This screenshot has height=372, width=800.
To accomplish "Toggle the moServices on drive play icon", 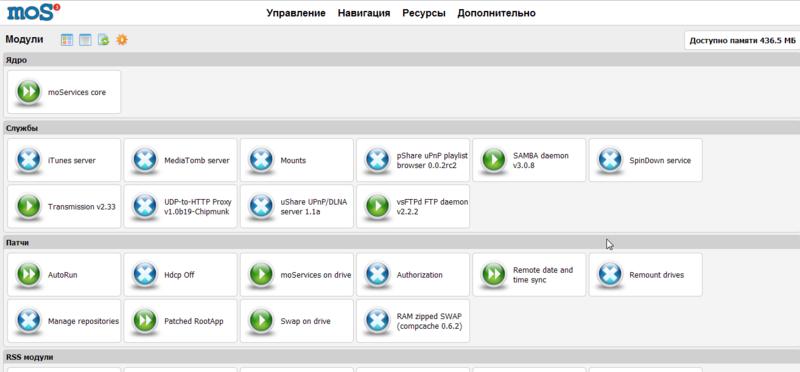I will (261, 275).
